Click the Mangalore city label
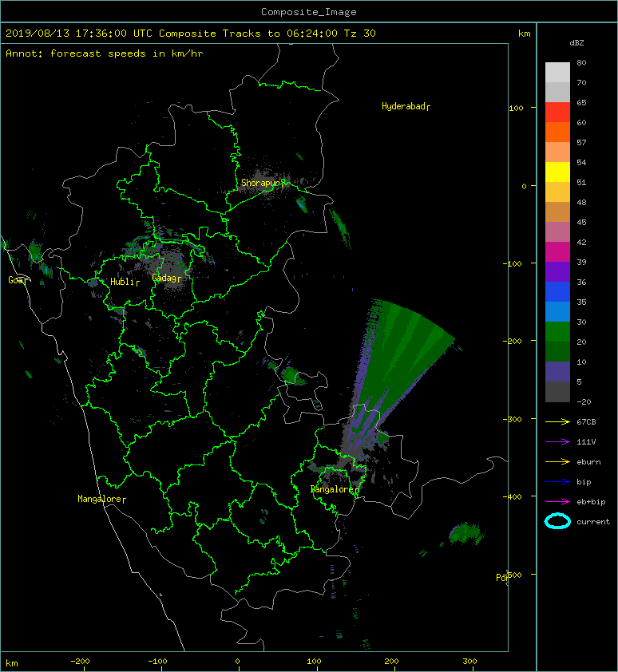 [x=101, y=499]
